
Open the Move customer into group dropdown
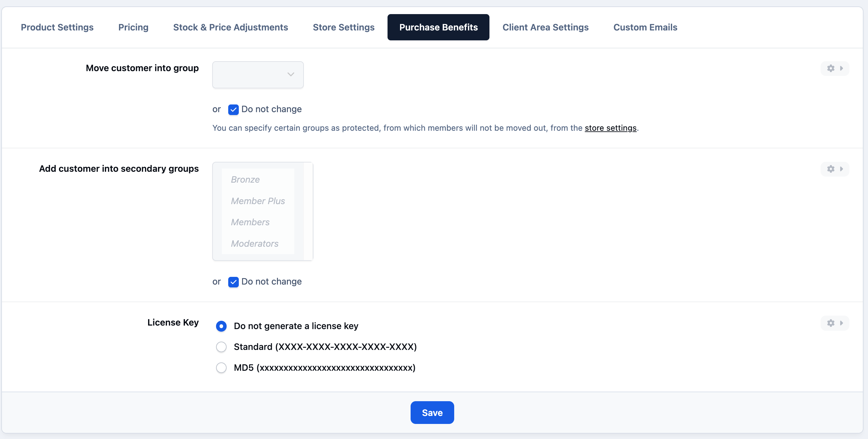coord(258,75)
